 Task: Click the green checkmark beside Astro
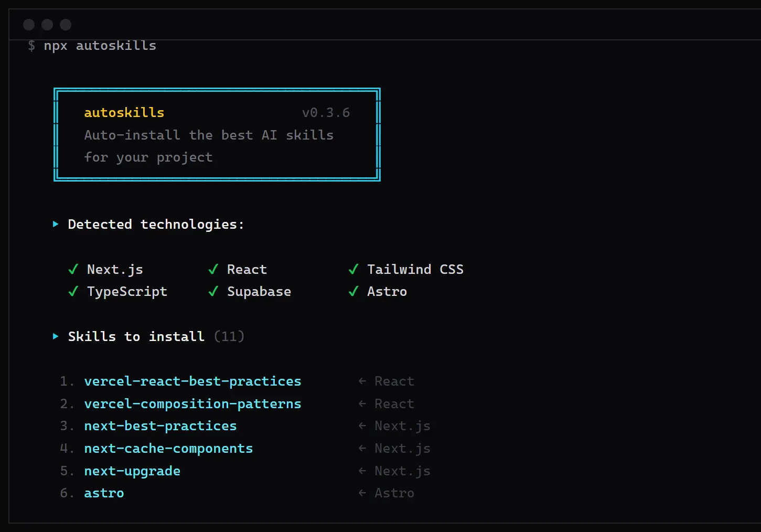[353, 292]
